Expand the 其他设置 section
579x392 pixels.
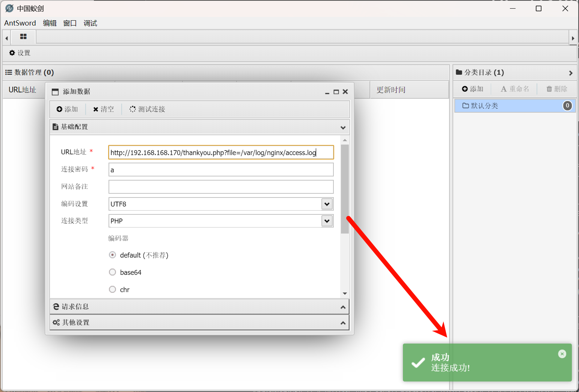click(343, 323)
